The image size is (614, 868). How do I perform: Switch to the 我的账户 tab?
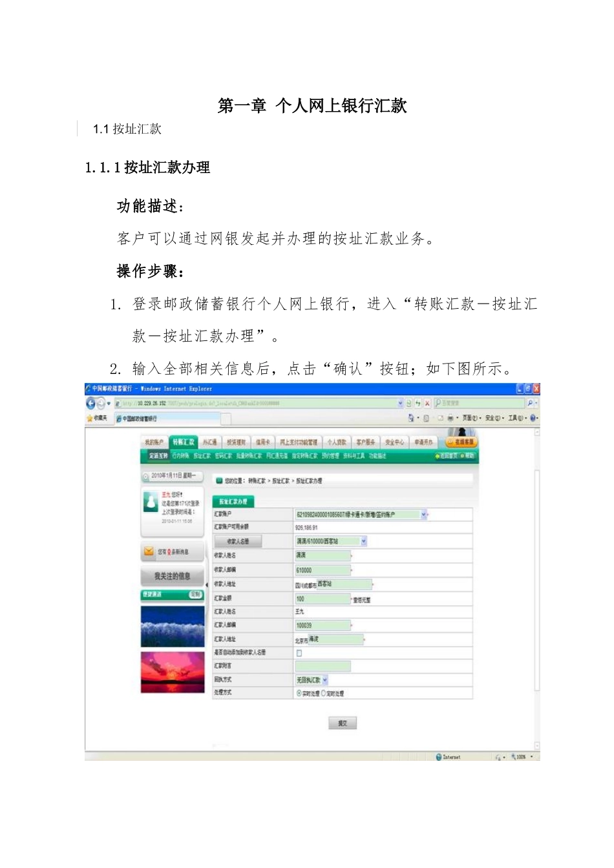pos(154,442)
